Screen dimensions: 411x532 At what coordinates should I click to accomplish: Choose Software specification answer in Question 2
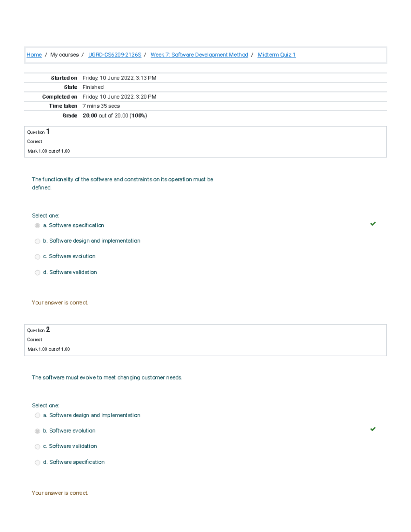pos(37,462)
